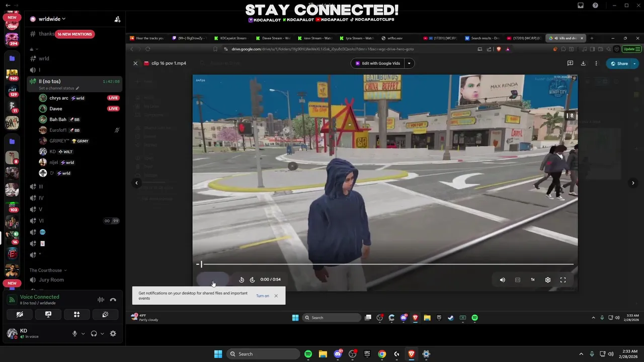The height and width of the screenshot is (362, 644).
Task: Click Set a channel status
Action: 59,88
